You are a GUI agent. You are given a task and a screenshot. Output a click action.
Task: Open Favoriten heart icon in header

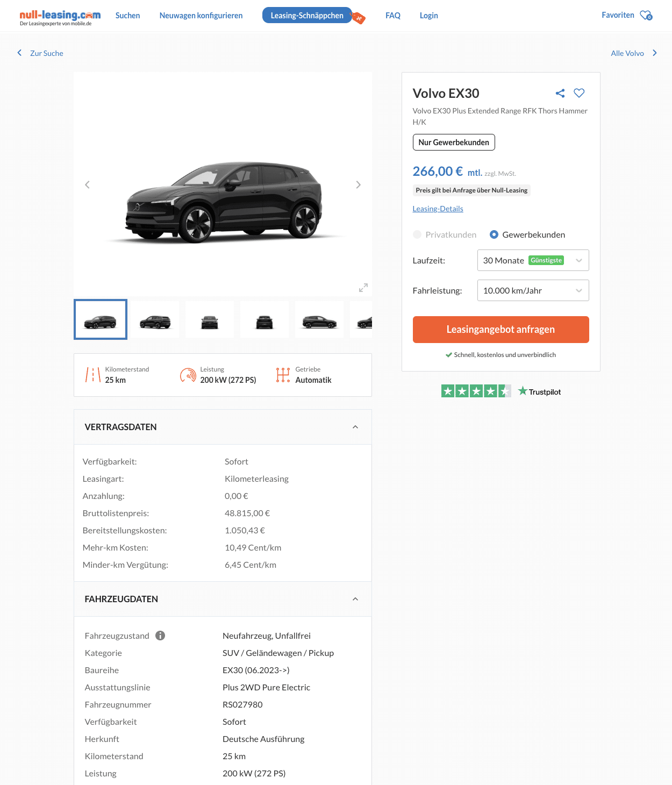coord(646,16)
